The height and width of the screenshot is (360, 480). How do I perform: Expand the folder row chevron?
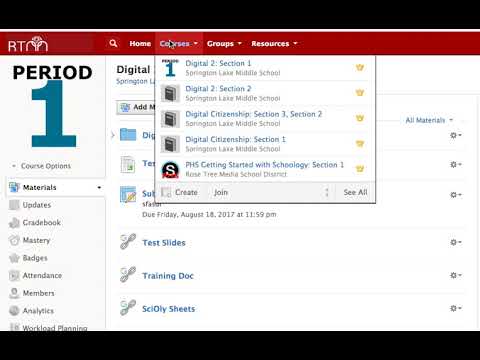(113, 135)
